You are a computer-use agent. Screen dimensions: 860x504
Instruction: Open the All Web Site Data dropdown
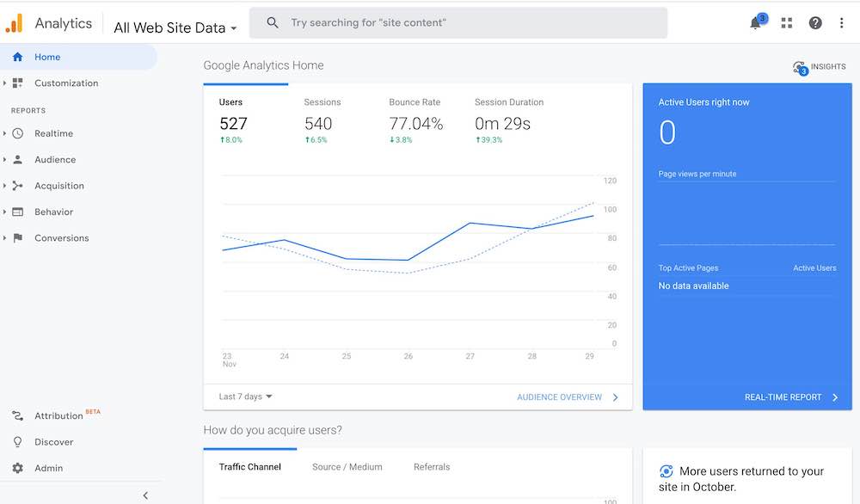(175, 28)
